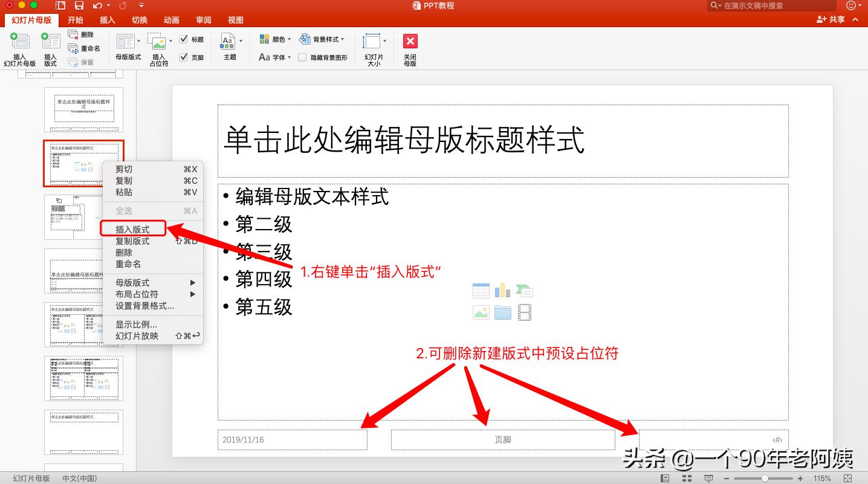The height and width of the screenshot is (484, 868).
Task: Click the insert chart placeholder icon
Action: [502, 291]
